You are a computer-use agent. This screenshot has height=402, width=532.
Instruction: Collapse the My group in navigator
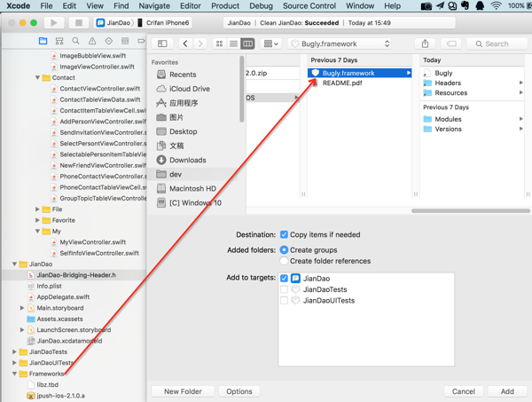[x=37, y=232]
